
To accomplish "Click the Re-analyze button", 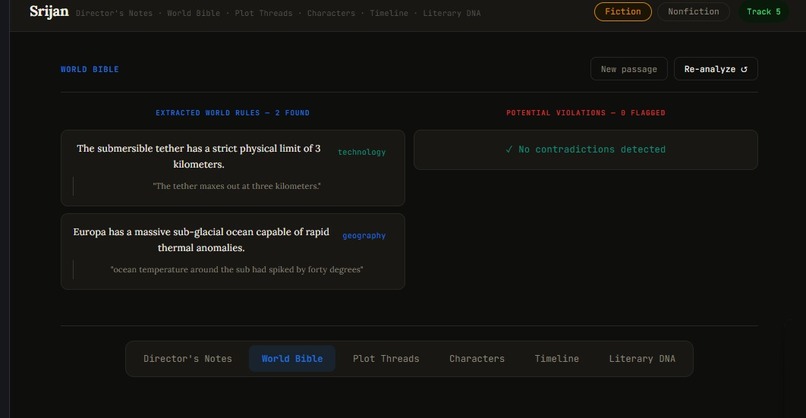I will (716, 69).
